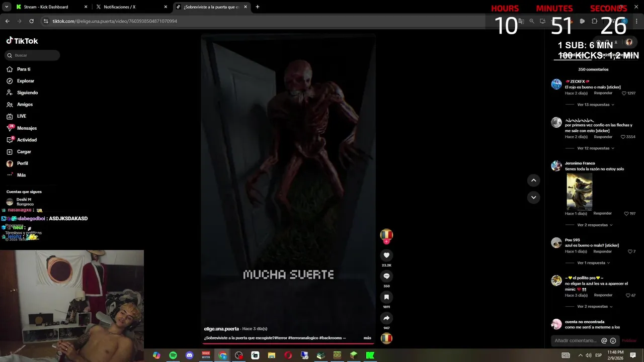Switch to the Stream - Kick Dashboard tab
644x362 pixels.
coord(51,7)
